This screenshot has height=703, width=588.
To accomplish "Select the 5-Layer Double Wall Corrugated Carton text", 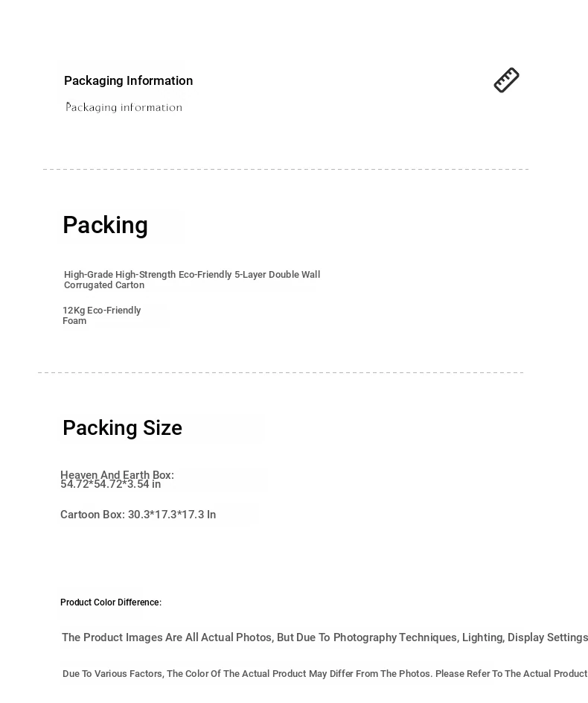I will (192, 279).
